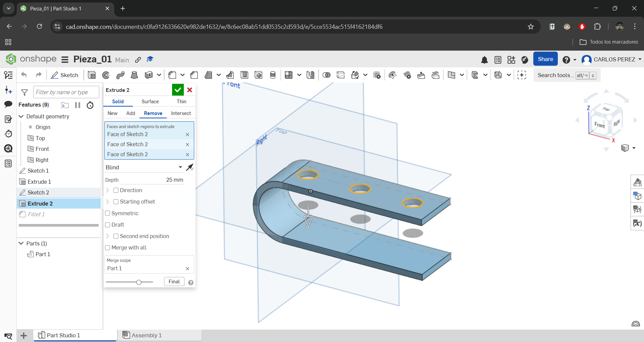
Task: Click the green checkmark to confirm Extrude
Action: (x=178, y=90)
